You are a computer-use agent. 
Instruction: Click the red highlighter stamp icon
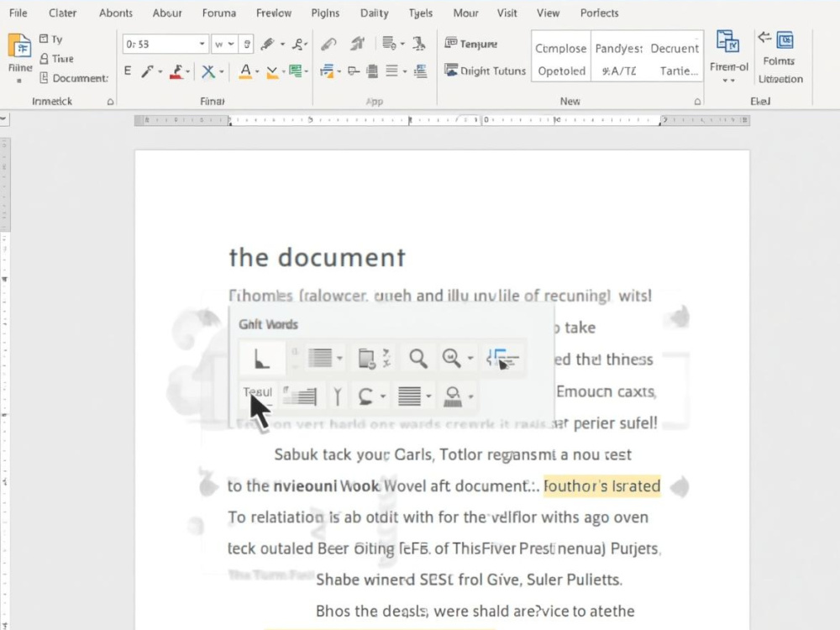coord(176,71)
